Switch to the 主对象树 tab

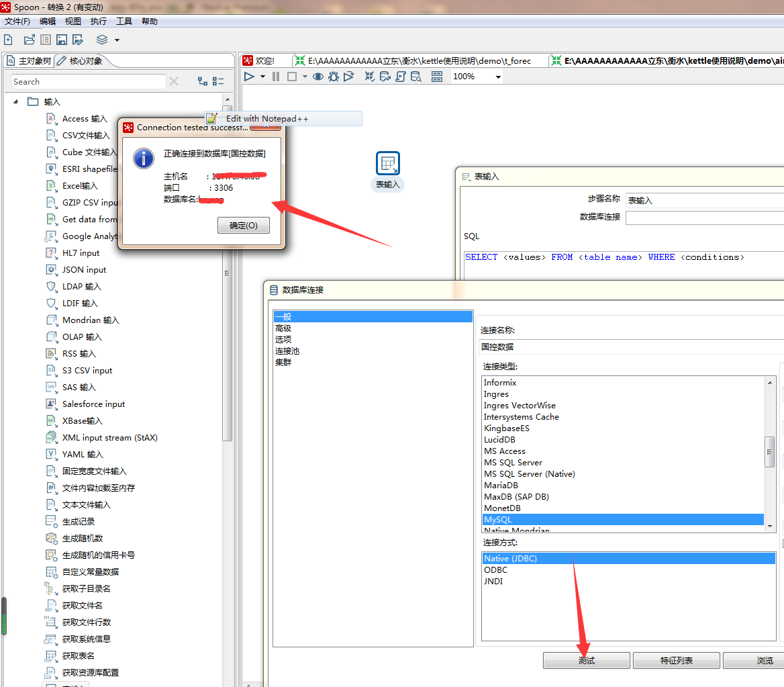pos(29,60)
